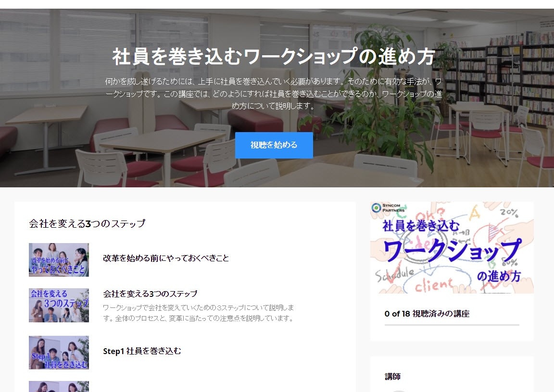Viewport: 554px width, 392px height.
Task: Click the course progress bar
Action: (x=452, y=325)
